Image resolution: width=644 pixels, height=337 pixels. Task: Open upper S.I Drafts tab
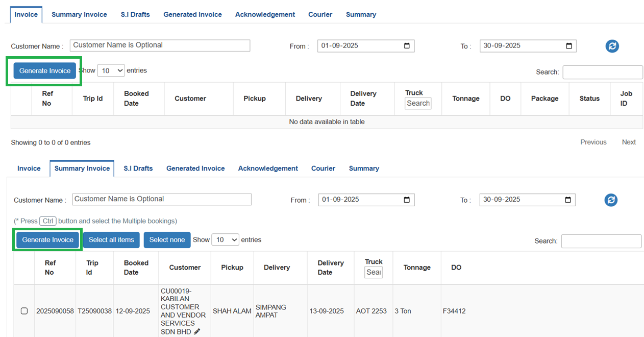point(135,14)
